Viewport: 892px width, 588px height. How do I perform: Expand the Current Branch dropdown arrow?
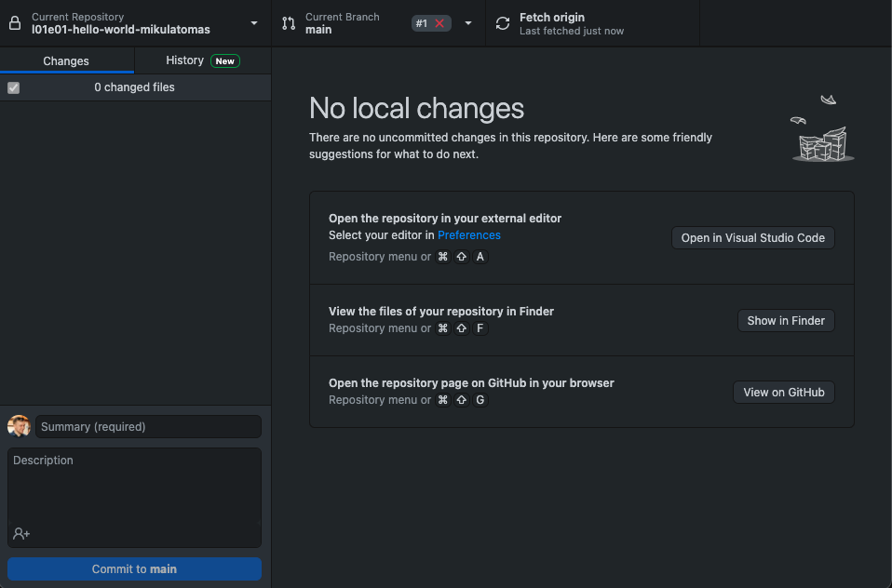coord(468,23)
